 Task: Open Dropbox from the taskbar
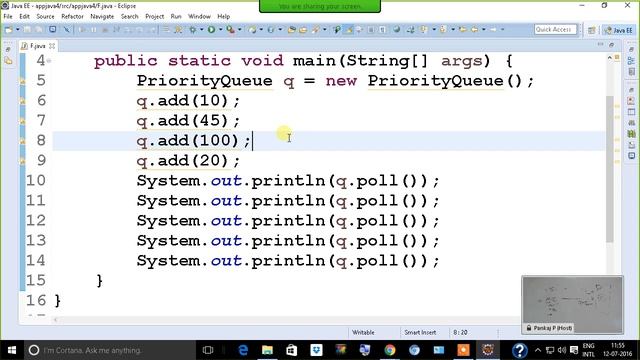pos(316,350)
